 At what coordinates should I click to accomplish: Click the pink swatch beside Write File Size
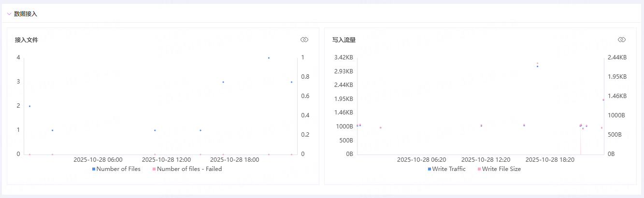coord(479,170)
